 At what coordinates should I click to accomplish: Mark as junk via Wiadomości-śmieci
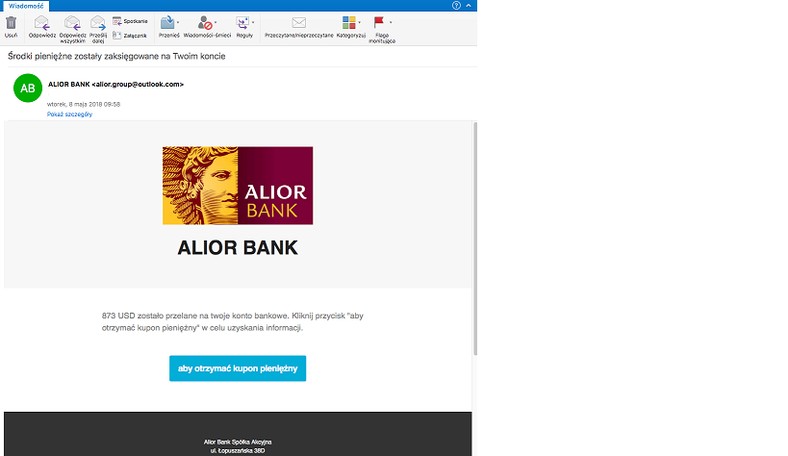point(205,23)
